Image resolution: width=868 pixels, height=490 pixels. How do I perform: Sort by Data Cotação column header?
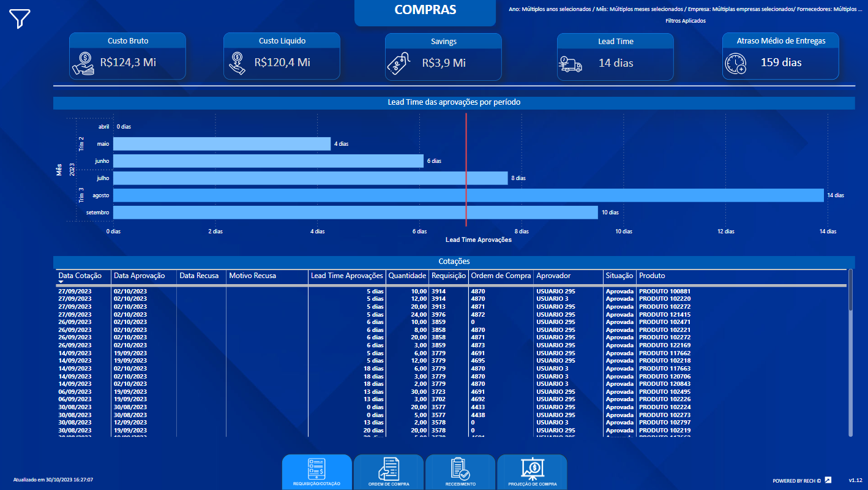pyautogui.click(x=80, y=276)
